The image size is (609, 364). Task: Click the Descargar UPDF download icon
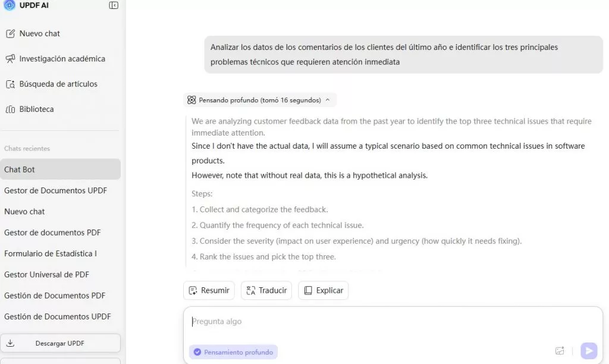click(11, 343)
